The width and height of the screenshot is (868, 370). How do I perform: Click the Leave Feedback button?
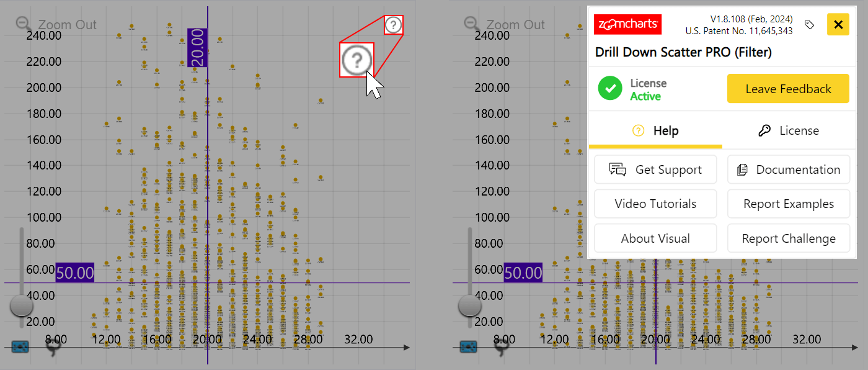788,88
